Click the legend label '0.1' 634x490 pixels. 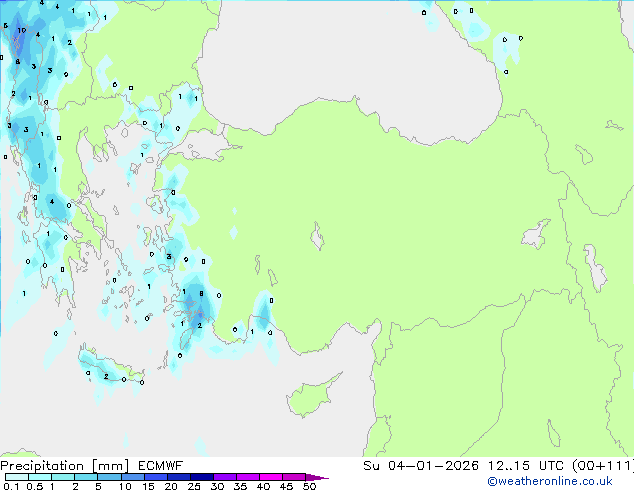click(11, 486)
